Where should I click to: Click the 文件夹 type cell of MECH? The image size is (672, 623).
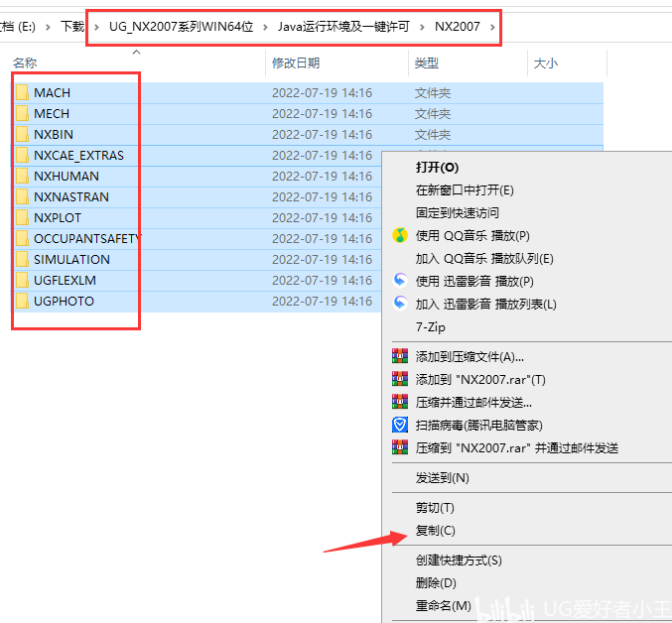[433, 114]
